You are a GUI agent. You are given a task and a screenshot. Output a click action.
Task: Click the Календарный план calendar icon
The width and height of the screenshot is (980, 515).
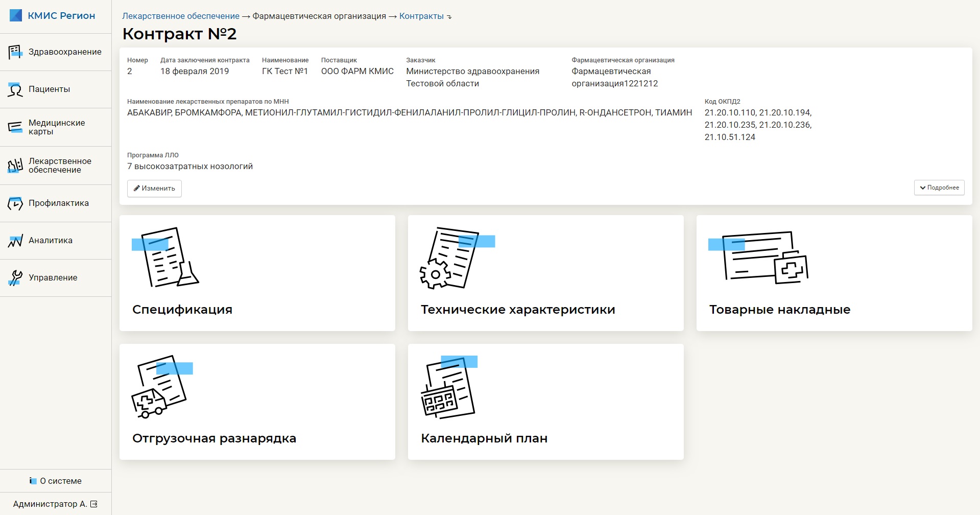point(449,387)
